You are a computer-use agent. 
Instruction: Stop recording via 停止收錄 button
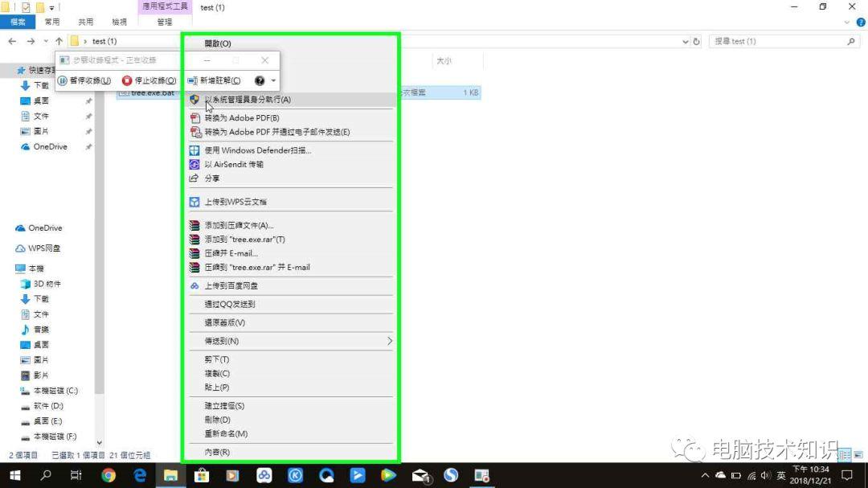(149, 81)
